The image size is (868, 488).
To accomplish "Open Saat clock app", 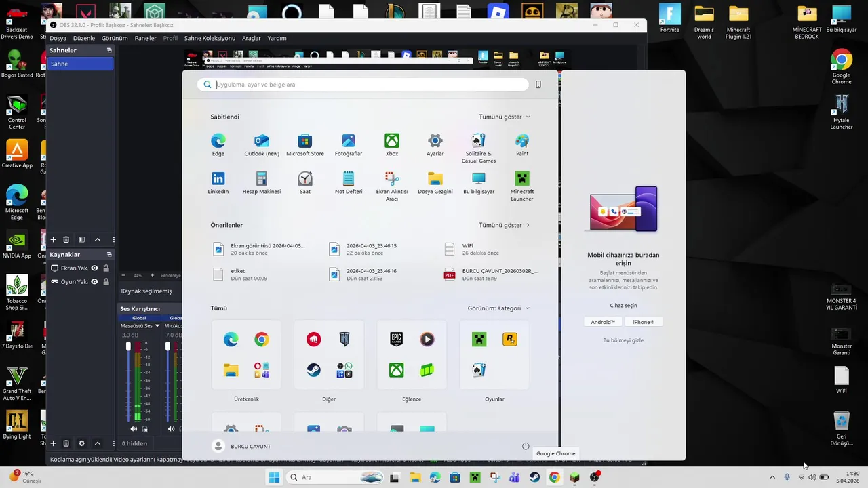I will tap(305, 183).
